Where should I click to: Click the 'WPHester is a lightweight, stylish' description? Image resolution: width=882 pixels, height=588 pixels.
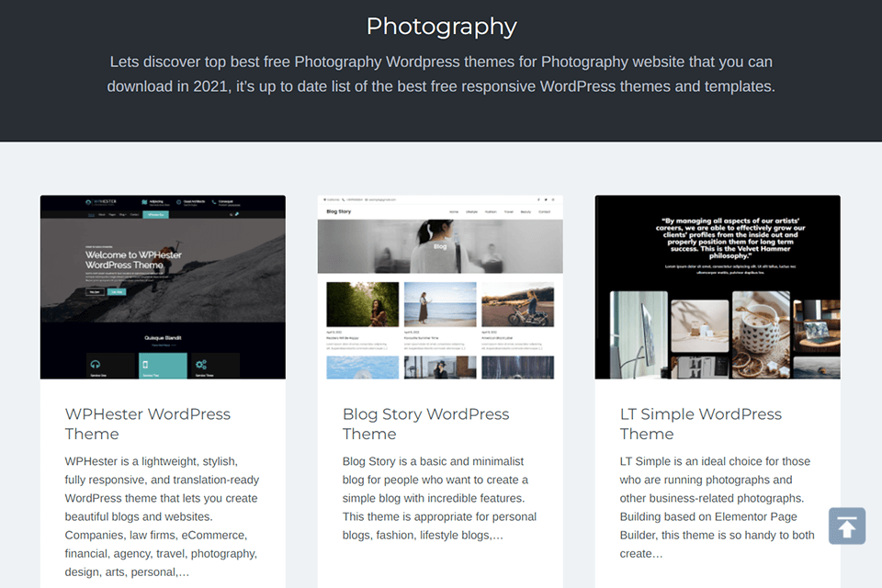[x=162, y=516]
